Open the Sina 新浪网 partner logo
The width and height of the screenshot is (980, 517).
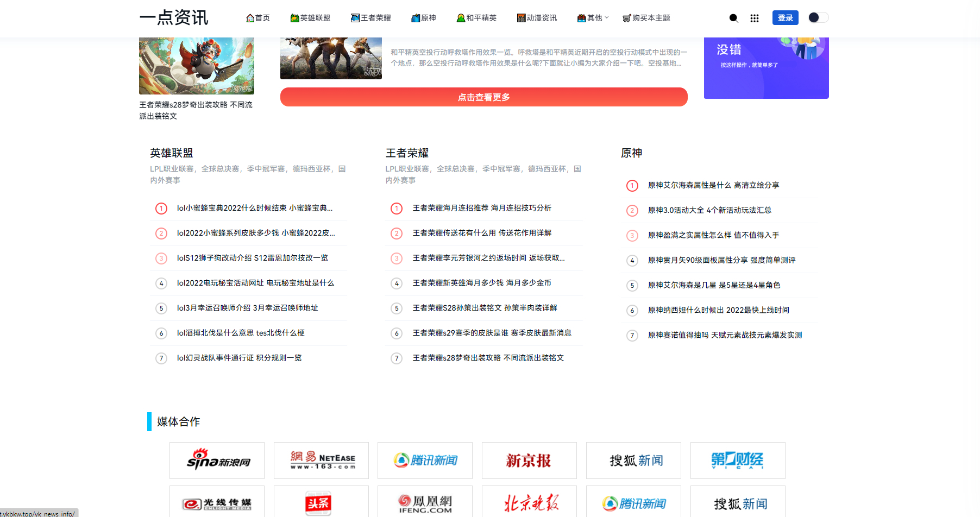point(217,460)
